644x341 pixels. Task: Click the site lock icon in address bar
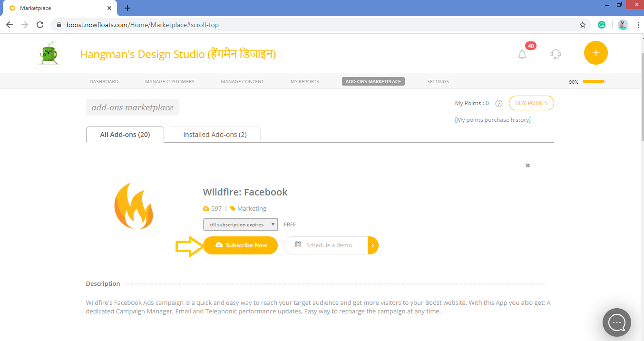pos(59,25)
